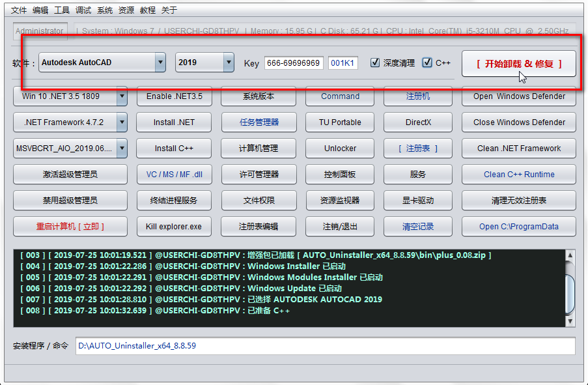This screenshot has width=588, height=385.
Task: Click the log scrollbar down arrow
Action: point(570,321)
